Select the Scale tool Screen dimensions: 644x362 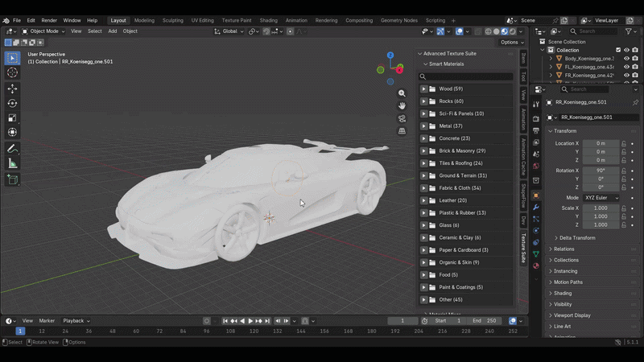tap(12, 117)
